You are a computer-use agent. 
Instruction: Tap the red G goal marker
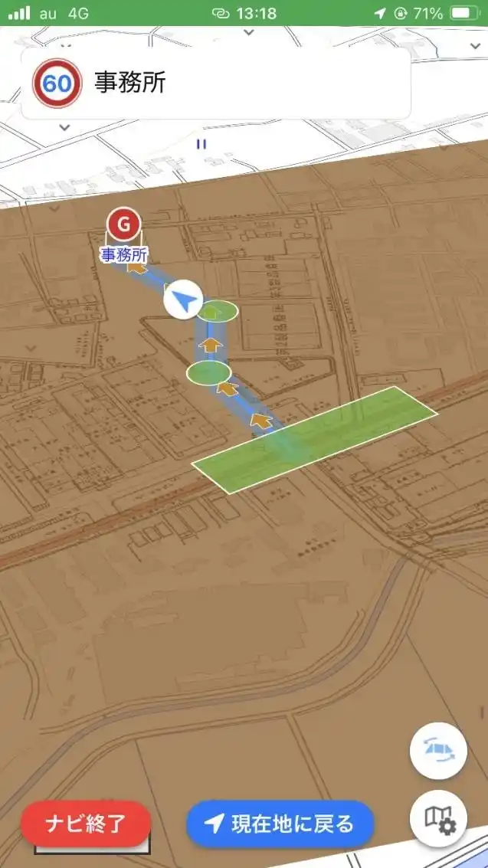click(124, 224)
